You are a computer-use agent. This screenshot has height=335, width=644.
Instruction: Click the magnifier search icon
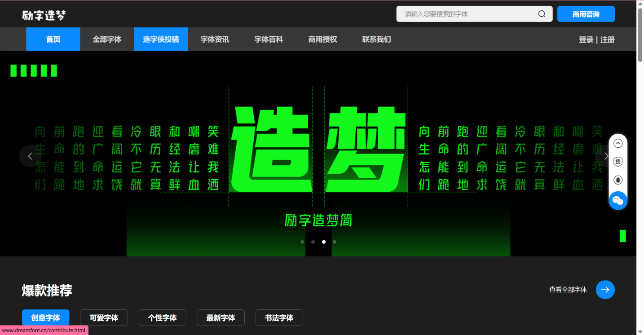click(542, 14)
